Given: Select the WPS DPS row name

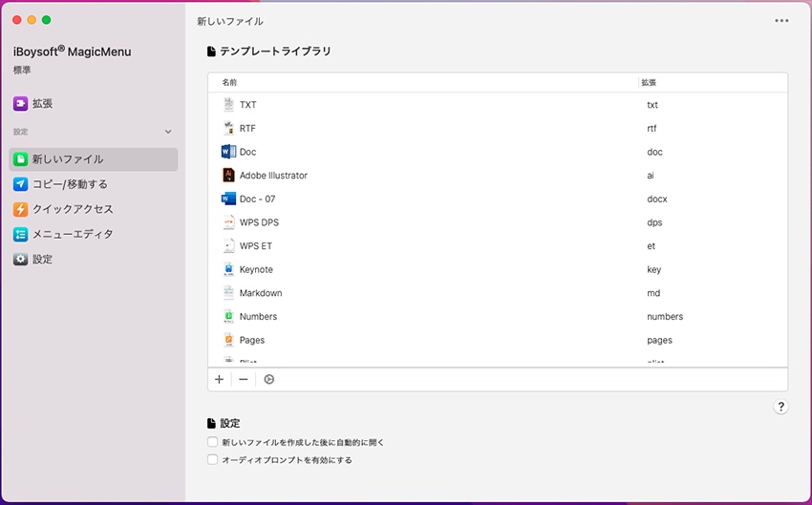Looking at the screenshot, I should (x=259, y=222).
